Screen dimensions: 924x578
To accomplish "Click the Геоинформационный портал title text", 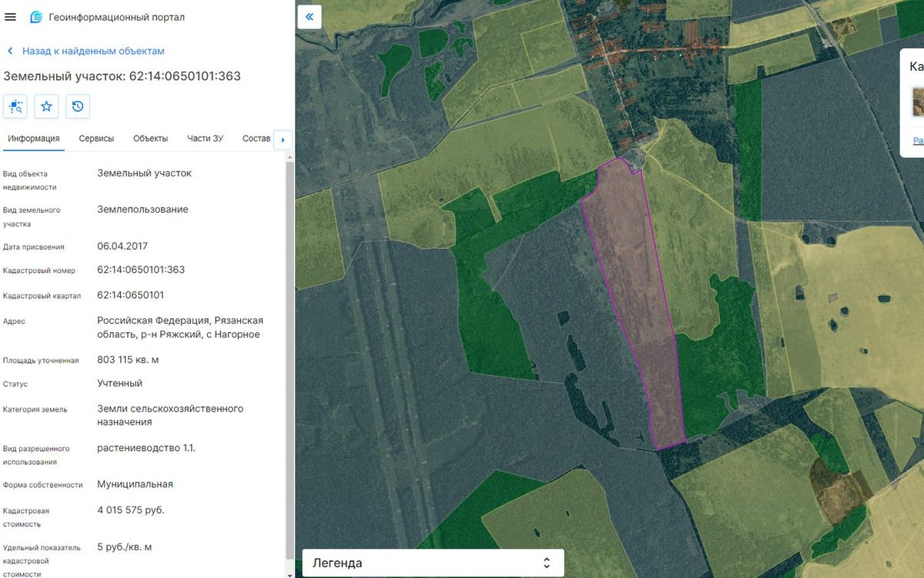I will 116,17.
